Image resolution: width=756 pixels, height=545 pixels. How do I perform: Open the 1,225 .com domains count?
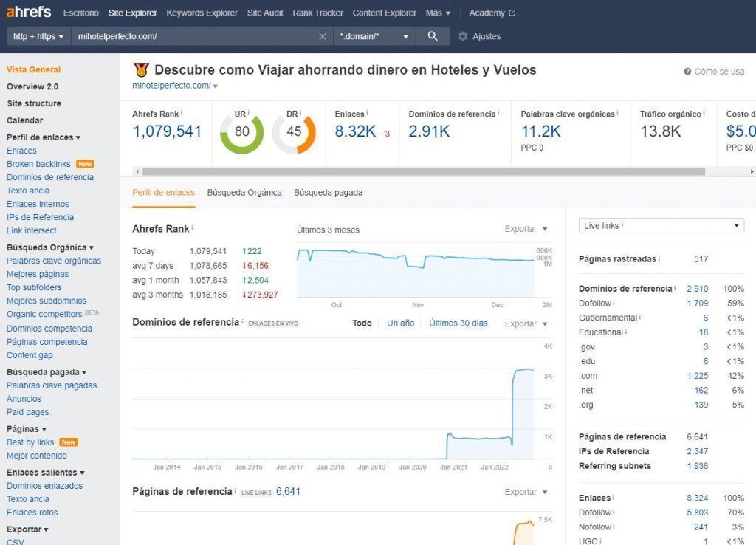click(x=698, y=376)
